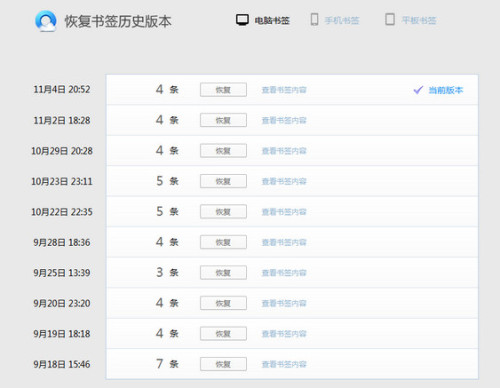
Task: Restore the 9月18日 15:46 version
Action: [223, 364]
